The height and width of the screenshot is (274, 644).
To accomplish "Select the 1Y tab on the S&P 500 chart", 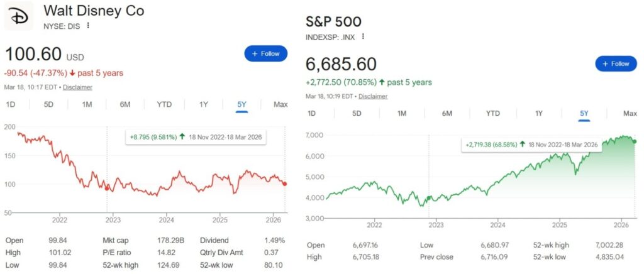I will (539, 114).
